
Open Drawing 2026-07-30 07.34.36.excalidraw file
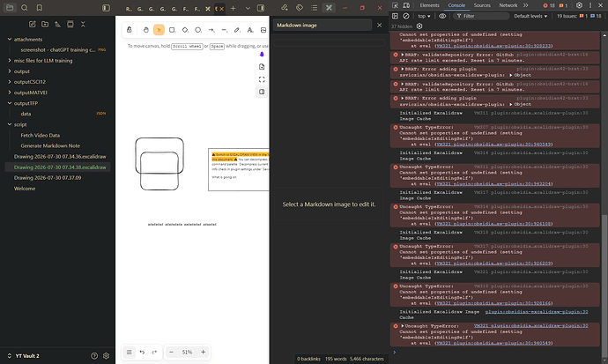point(58,157)
